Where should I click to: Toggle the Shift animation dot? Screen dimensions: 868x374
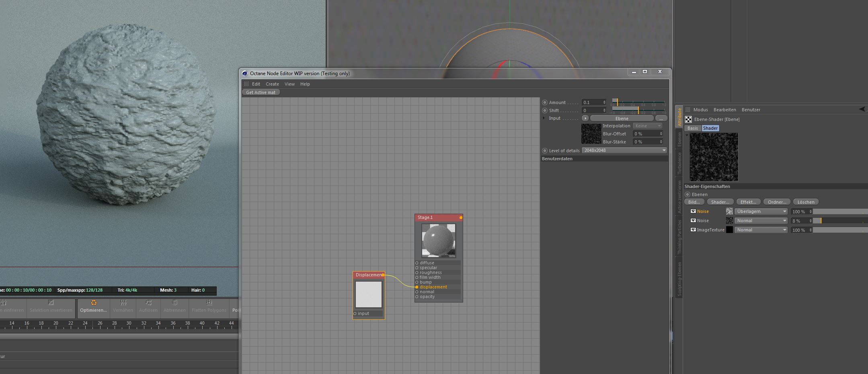coord(545,110)
